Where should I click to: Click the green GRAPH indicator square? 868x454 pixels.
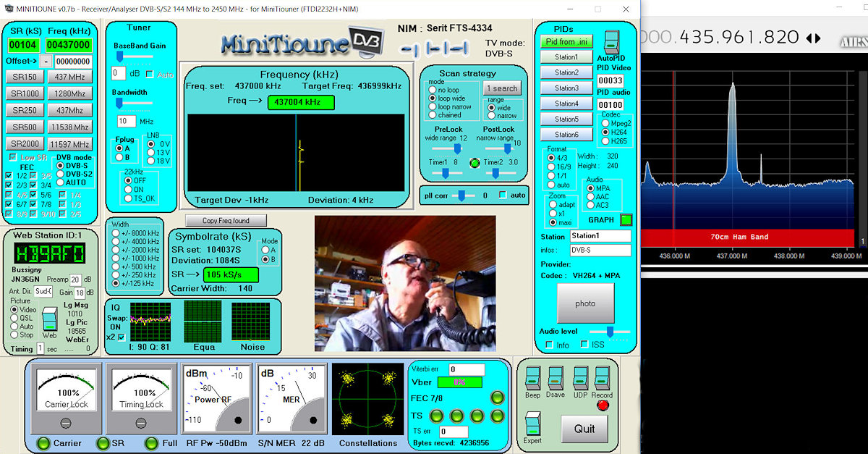(626, 220)
